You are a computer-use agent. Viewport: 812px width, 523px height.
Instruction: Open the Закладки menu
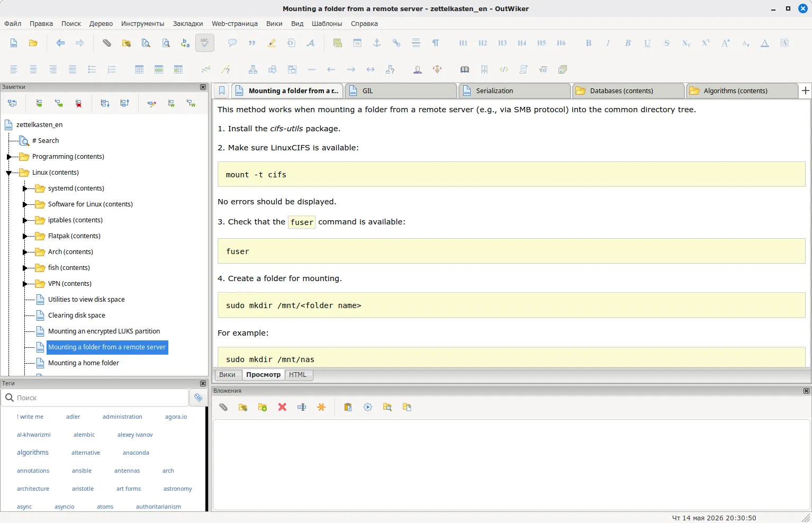pyautogui.click(x=188, y=23)
